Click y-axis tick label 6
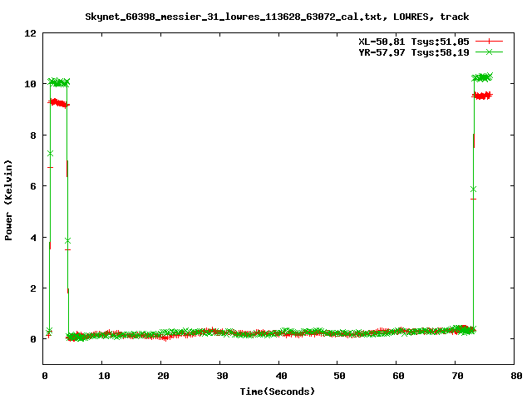 33,186
